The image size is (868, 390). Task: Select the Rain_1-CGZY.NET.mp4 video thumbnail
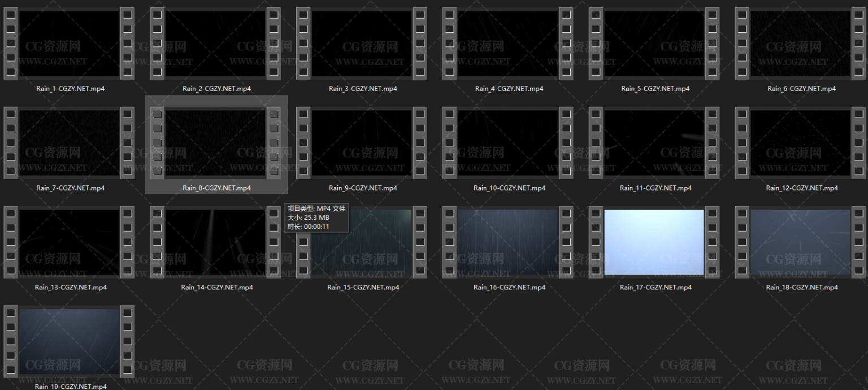[x=69, y=44]
